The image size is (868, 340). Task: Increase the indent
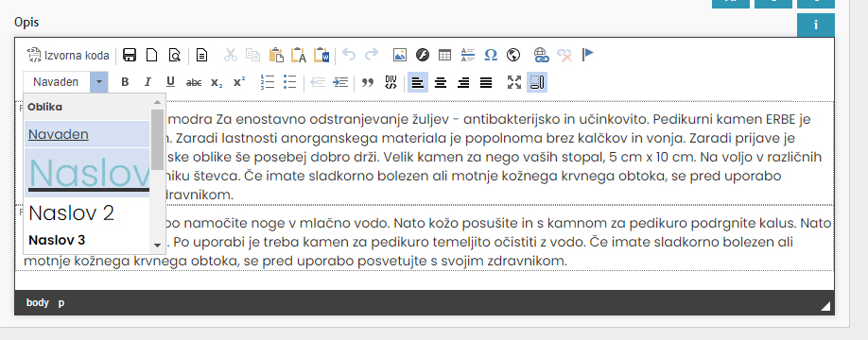pos(339,82)
